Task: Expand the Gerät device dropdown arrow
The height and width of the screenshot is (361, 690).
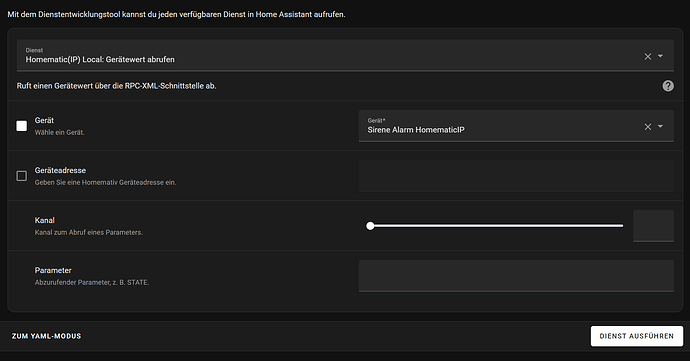Action: pyautogui.click(x=661, y=126)
